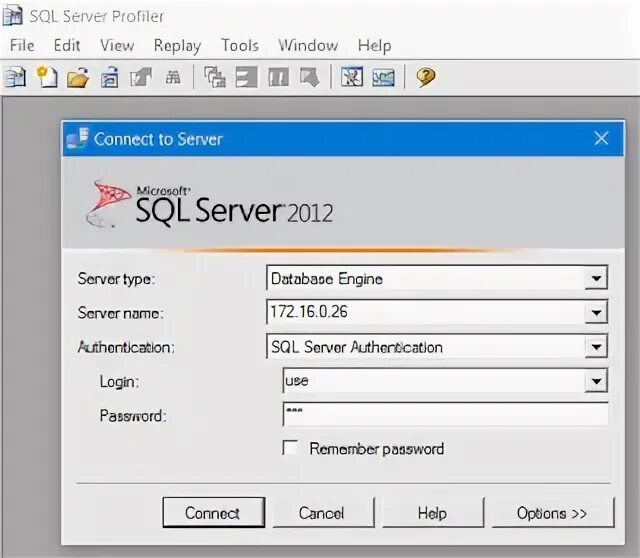This screenshot has height=558, width=640.
Task: Click the Open Trace Table toolbar icon
Action: pos(109,77)
